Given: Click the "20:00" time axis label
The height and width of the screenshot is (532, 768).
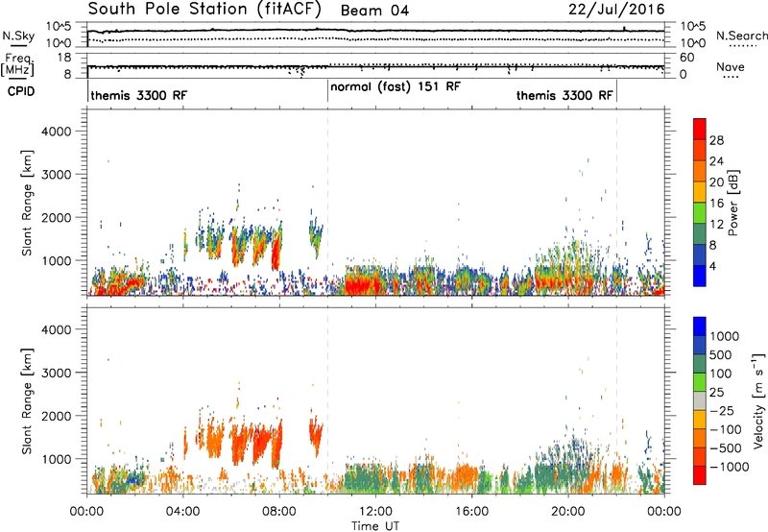Looking at the screenshot, I should 568,512.
